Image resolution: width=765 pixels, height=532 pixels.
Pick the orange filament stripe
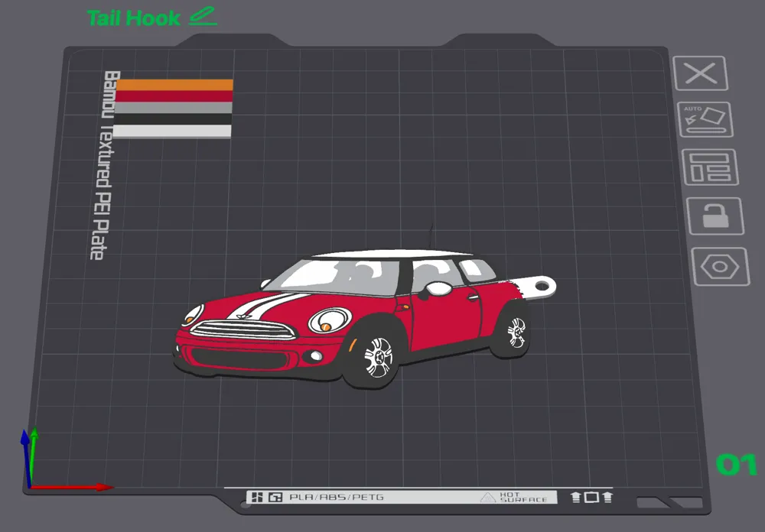pos(174,85)
